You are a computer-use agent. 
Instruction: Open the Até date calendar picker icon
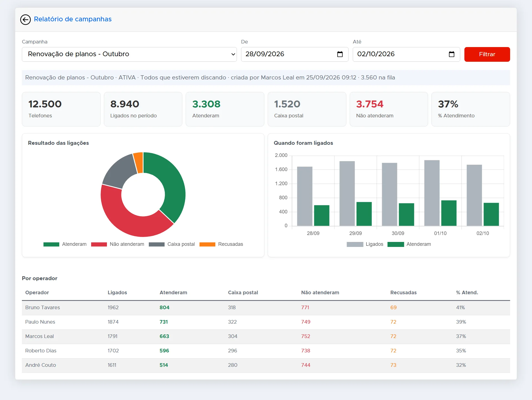pyautogui.click(x=451, y=54)
